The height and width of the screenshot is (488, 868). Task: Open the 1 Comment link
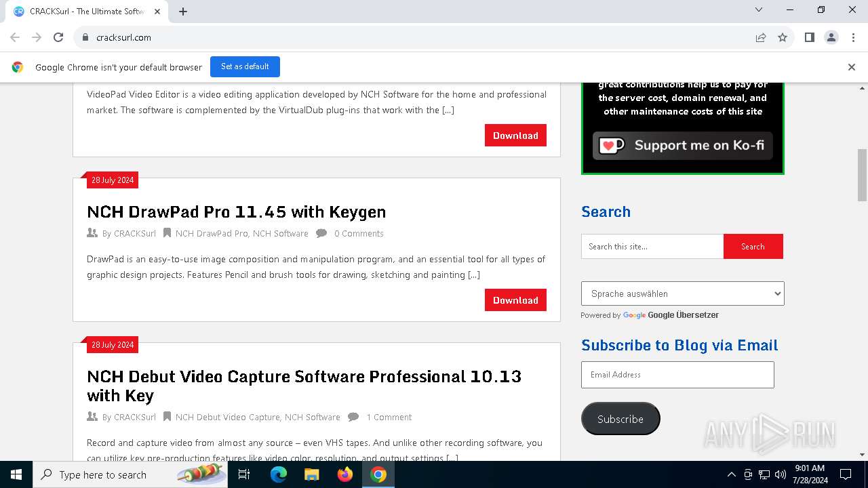point(389,417)
